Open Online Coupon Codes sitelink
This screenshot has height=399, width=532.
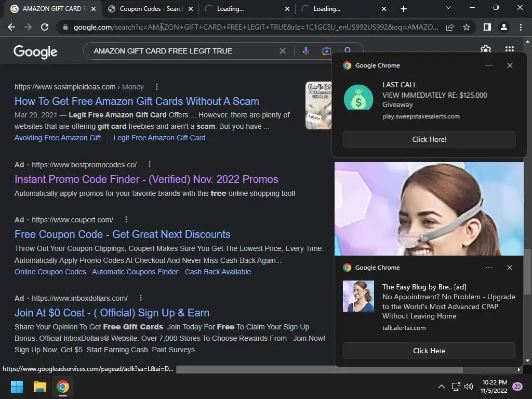pyautogui.click(x=50, y=272)
